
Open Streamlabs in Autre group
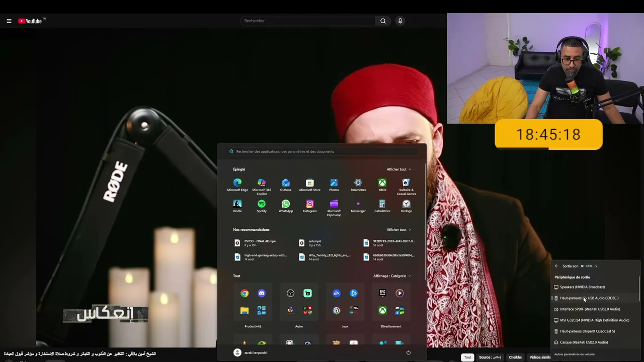[307, 293]
